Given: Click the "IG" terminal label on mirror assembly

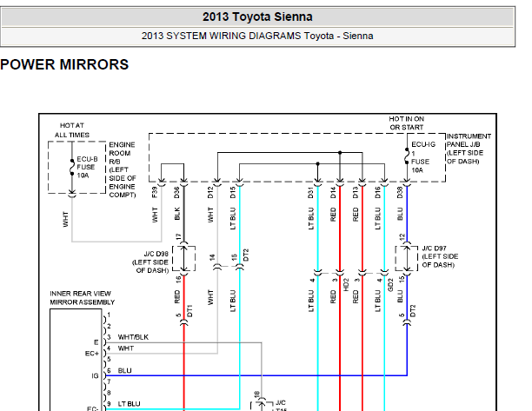Looking at the screenshot, I should pos(95,376).
